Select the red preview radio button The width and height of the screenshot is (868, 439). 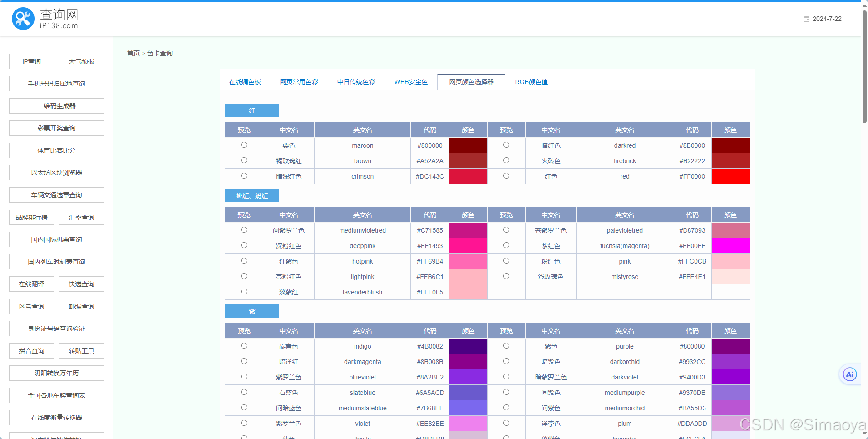pos(506,176)
